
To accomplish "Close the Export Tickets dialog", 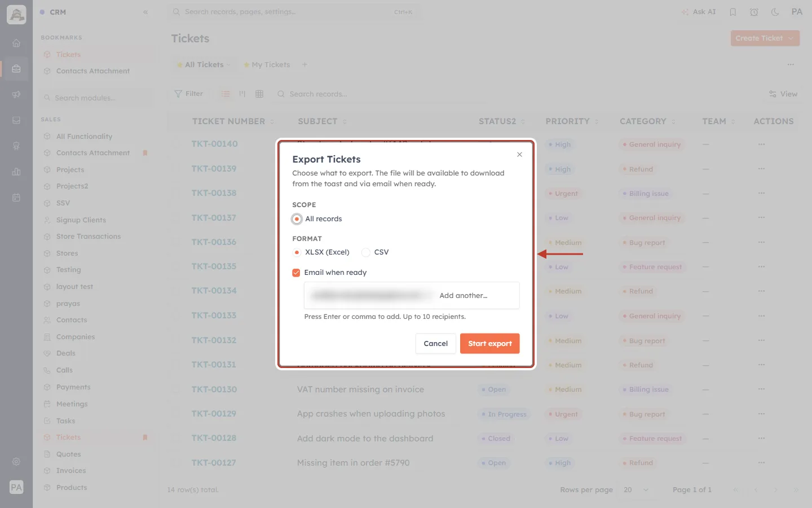I will 519,155.
